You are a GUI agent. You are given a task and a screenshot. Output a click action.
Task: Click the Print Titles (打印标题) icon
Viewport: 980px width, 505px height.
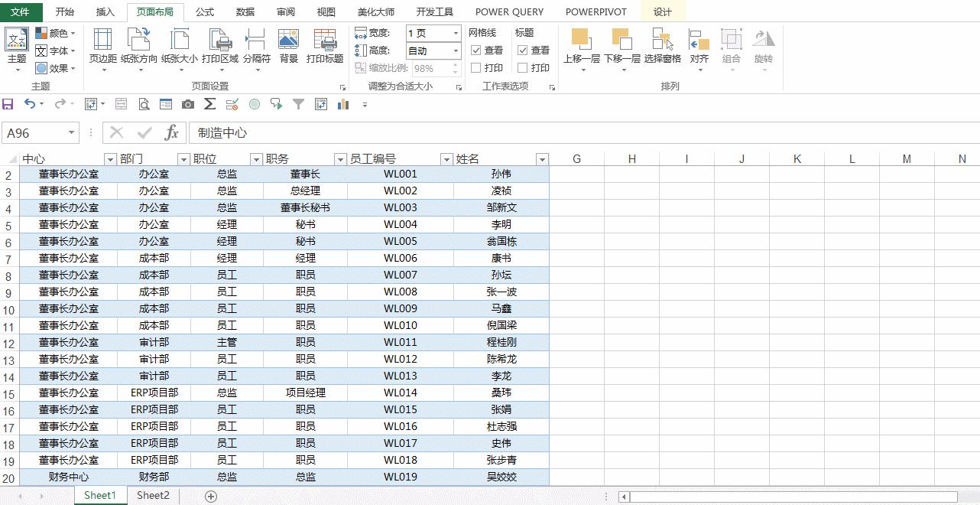325,47
